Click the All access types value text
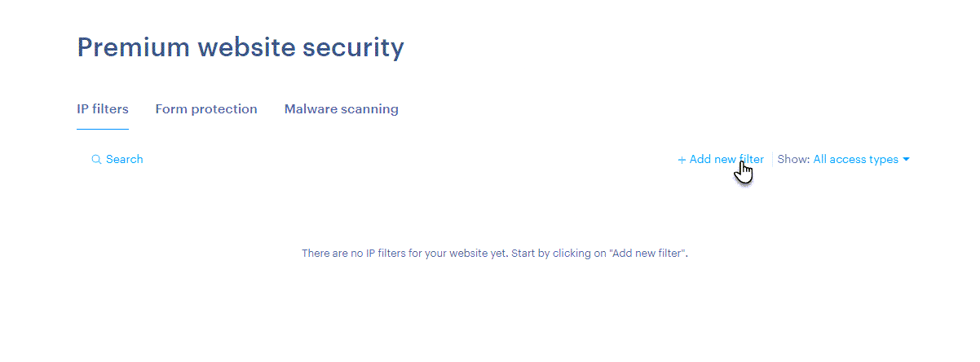 (x=856, y=160)
